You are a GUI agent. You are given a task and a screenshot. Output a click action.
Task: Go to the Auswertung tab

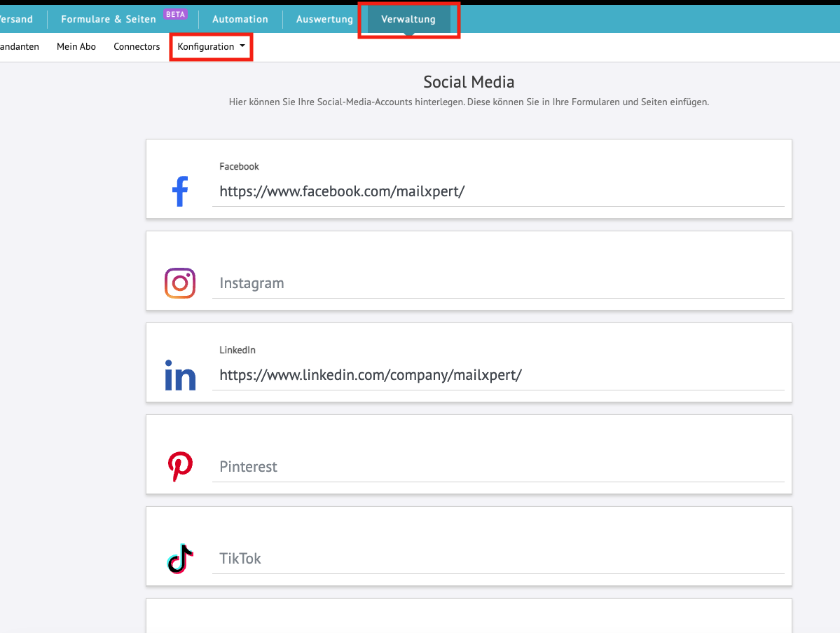(324, 20)
